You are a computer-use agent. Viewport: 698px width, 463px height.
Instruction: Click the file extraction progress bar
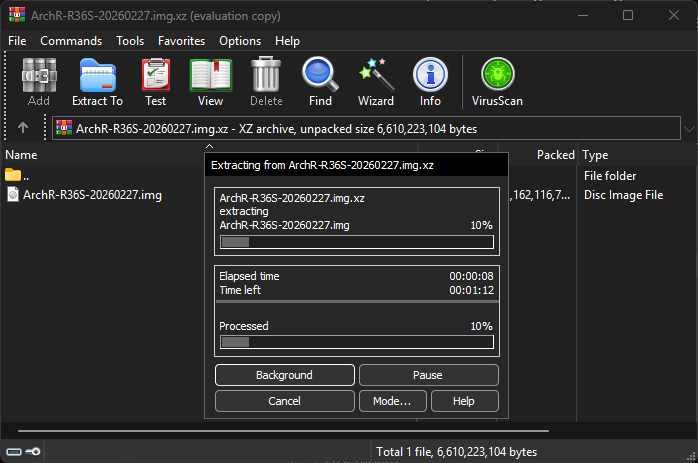point(357,242)
